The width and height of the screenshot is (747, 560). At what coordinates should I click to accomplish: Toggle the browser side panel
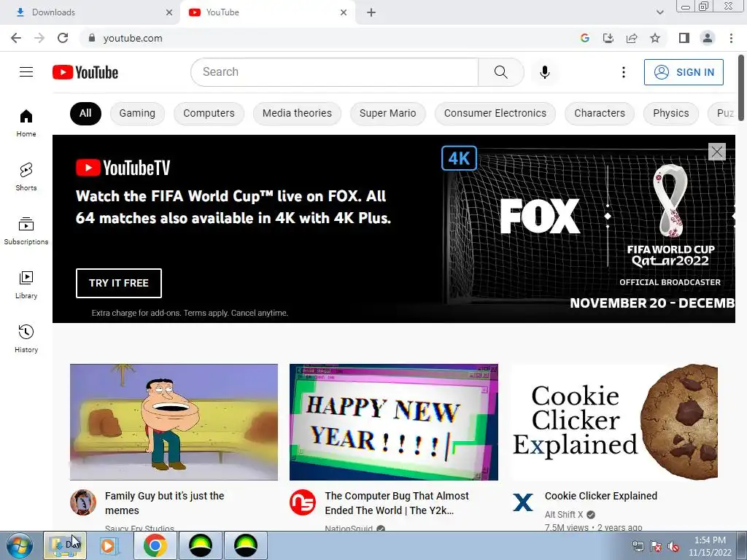tap(684, 38)
